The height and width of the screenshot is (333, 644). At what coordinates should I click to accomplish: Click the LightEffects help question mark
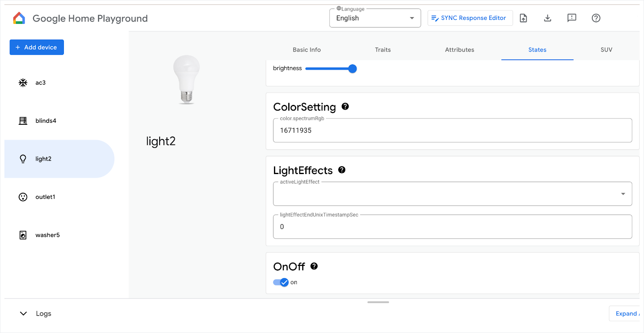[x=341, y=170]
